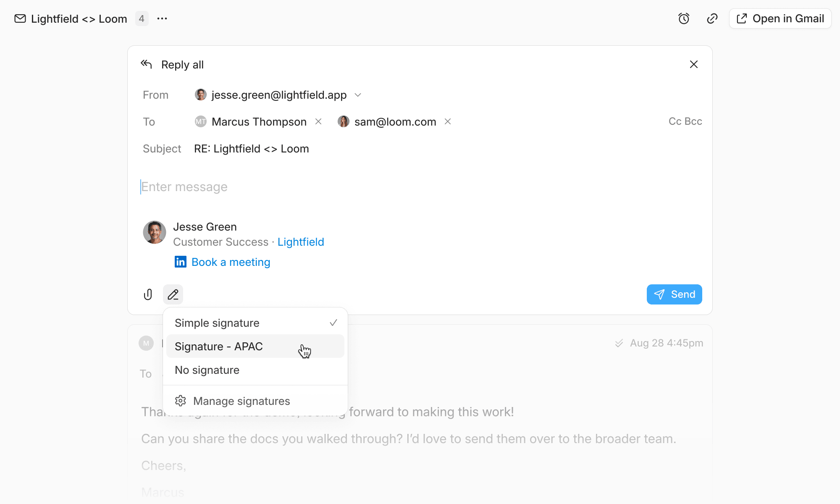Close the Reply all composer

694,64
